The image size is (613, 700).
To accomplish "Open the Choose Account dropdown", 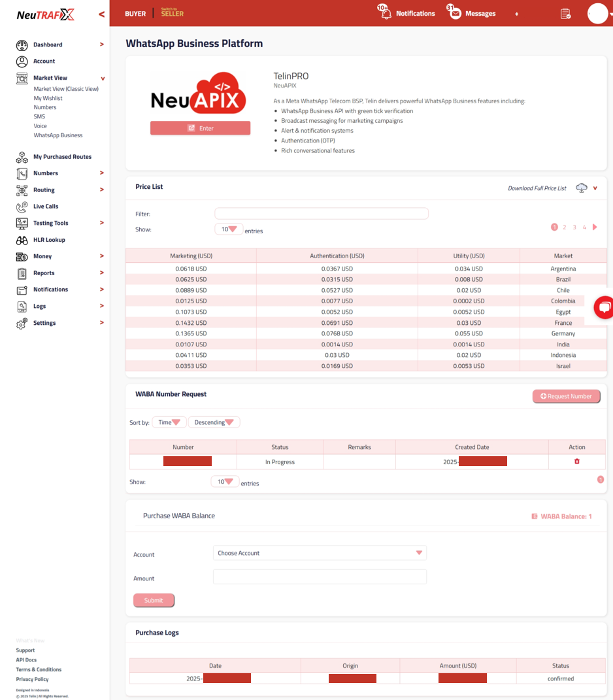I will [320, 553].
